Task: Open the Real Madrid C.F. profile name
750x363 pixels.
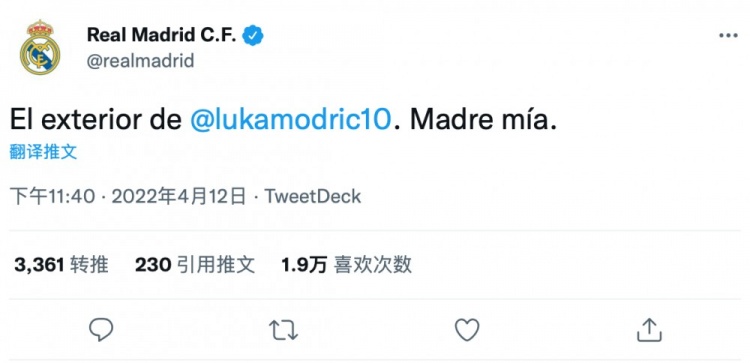Action: 162,35
